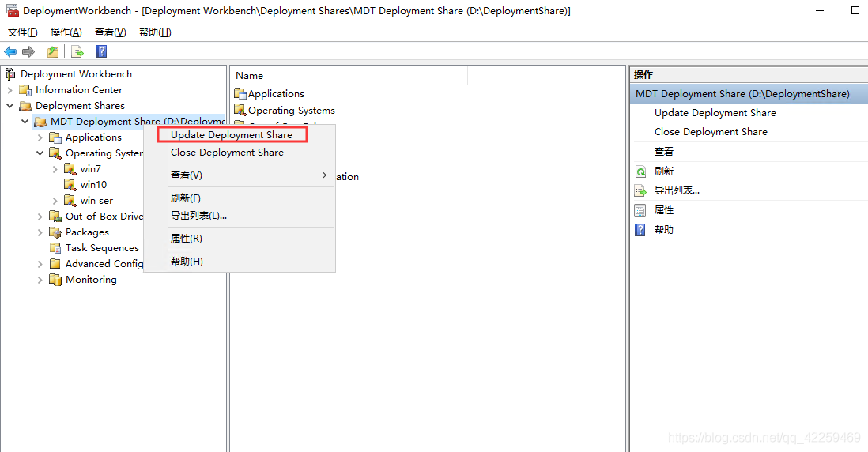Expand the win7 folder node
This screenshot has height=452, width=868.
[x=55, y=169]
